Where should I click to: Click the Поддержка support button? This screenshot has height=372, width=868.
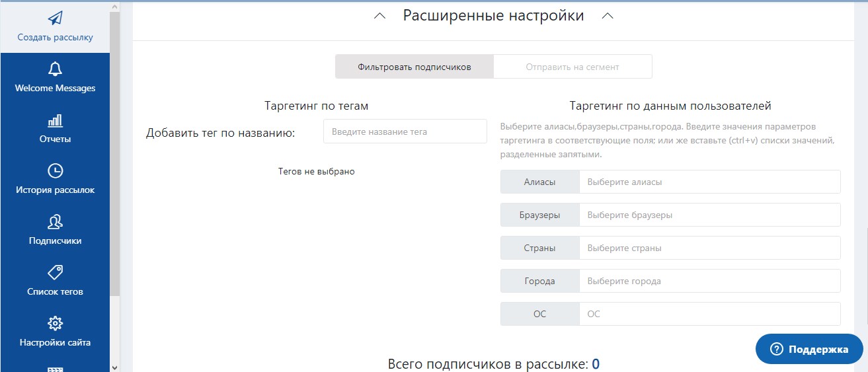coord(810,349)
